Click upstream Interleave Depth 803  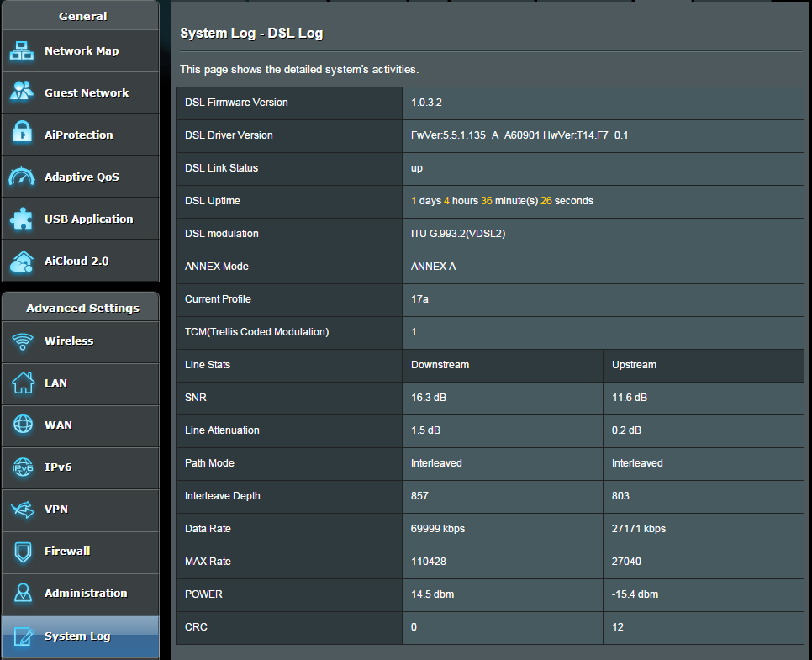(620, 496)
